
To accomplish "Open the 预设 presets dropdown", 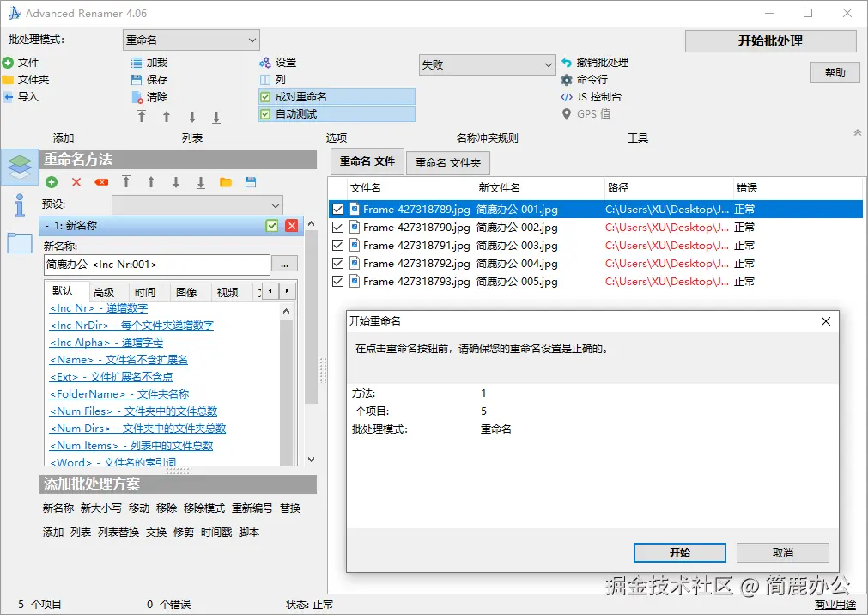I will [197, 205].
